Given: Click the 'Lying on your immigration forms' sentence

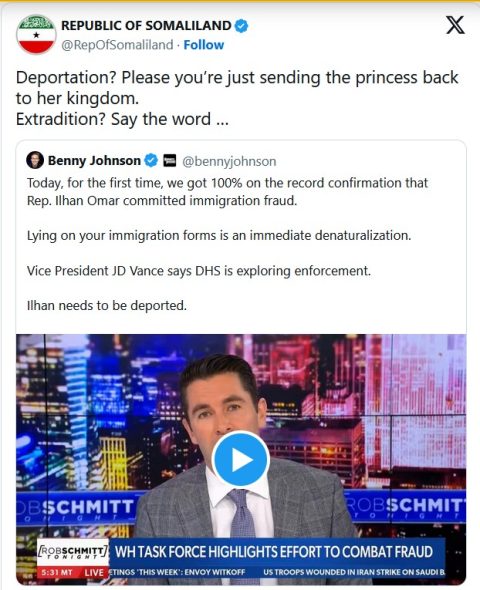Looking at the screenshot, I should tap(219, 236).
